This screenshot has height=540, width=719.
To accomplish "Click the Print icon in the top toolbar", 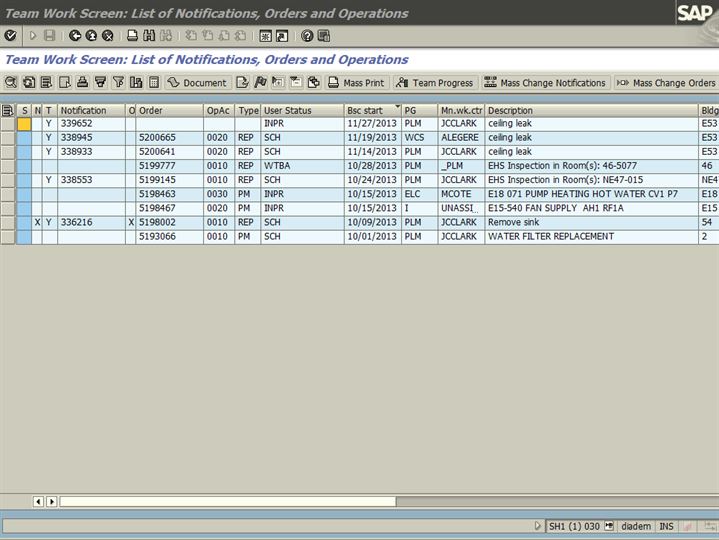I will click(x=132, y=35).
